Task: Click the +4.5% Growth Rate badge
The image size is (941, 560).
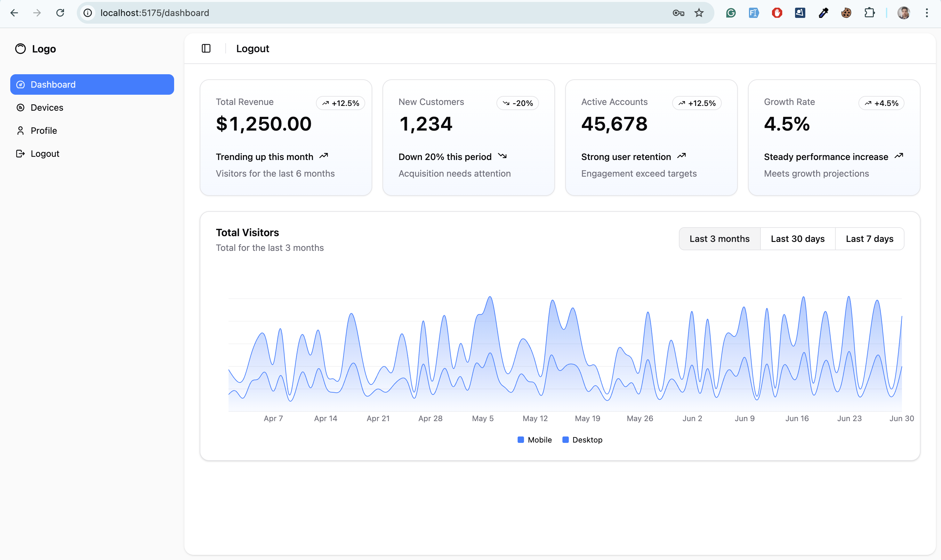Action: [881, 103]
